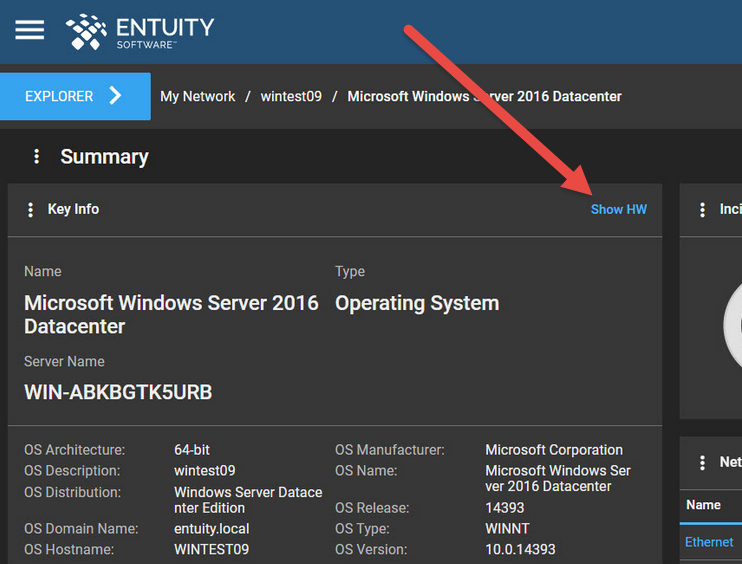Sort by the Name column header
This screenshot has height=564, width=742.
[x=703, y=505]
